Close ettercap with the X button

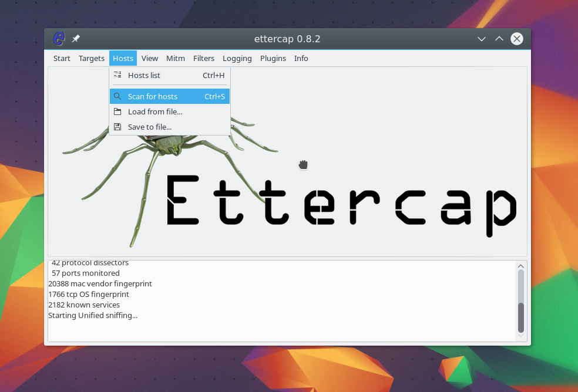tap(517, 39)
